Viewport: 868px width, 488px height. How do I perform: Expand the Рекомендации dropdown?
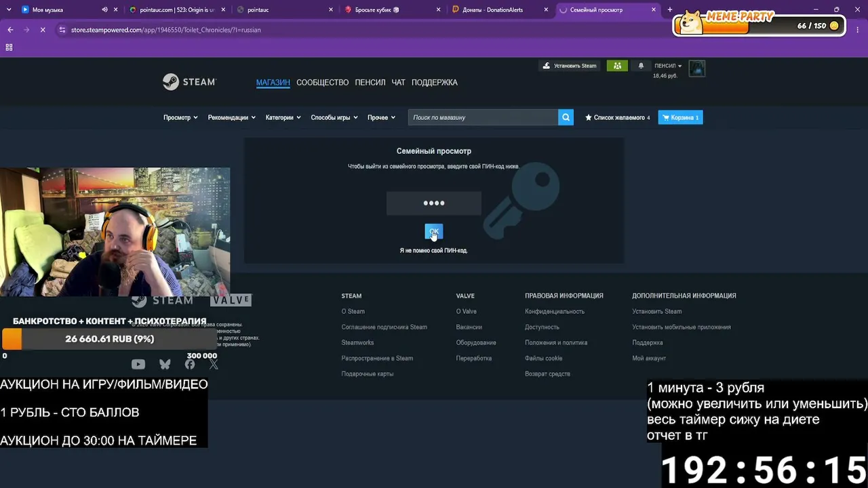(x=232, y=117)
